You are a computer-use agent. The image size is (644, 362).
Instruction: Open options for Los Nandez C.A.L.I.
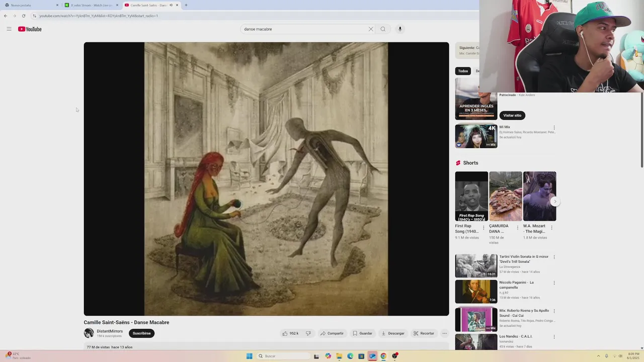pos(554,337)
